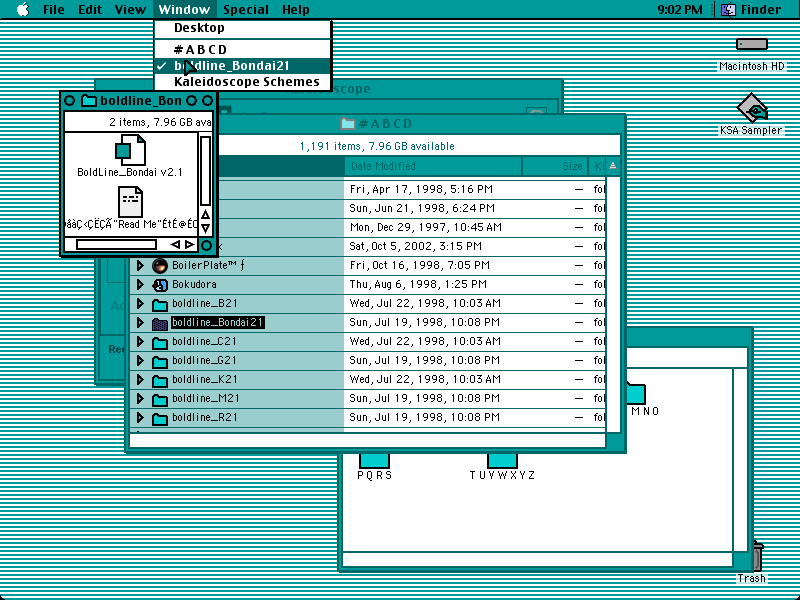Image resolution: width=800 pixels, height=600 pixels.
Task: Select the boldline_R21 folder icon
Action: click(x=160, y=419)
